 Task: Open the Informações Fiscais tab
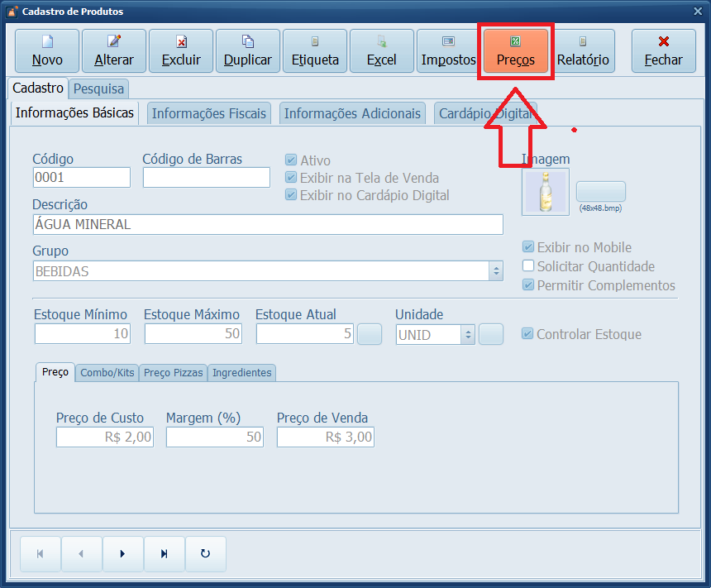coord(209,114)
